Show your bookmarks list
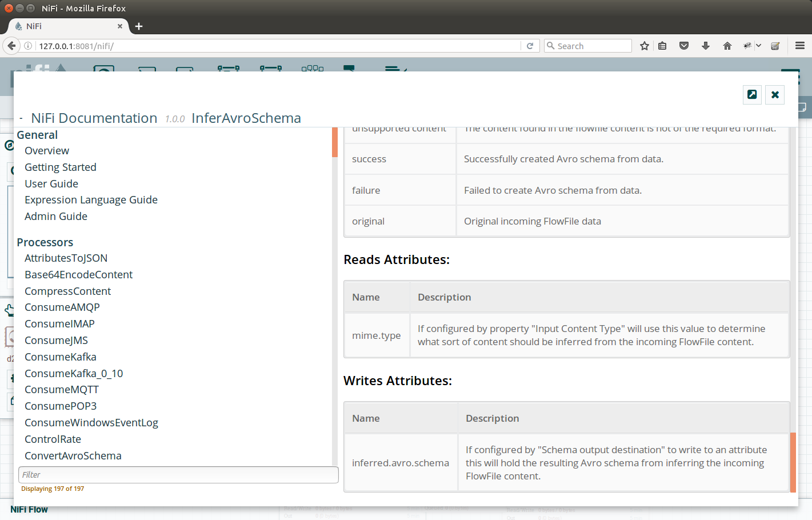This screenshot has width=812, height=520. tap(662, 46)
